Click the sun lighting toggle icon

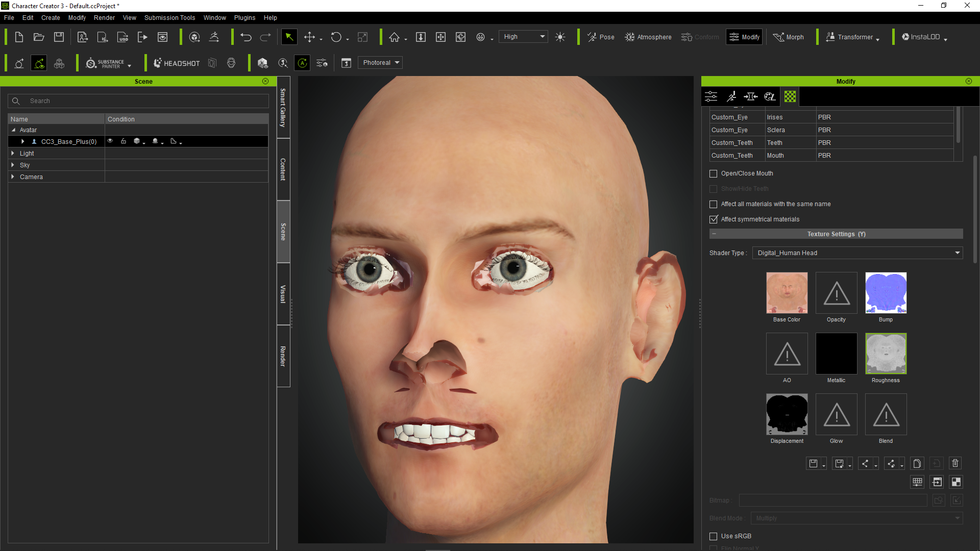click(x=560, y=37)
